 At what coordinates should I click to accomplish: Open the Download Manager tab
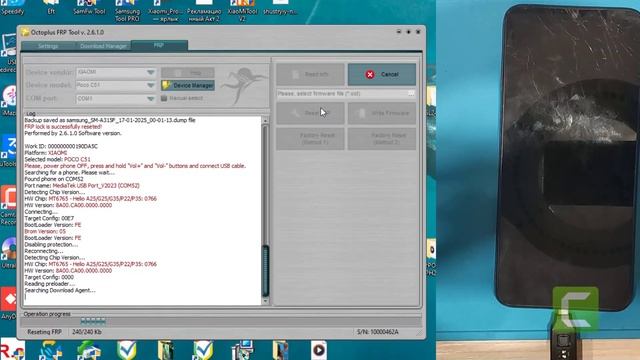point(103,46)
